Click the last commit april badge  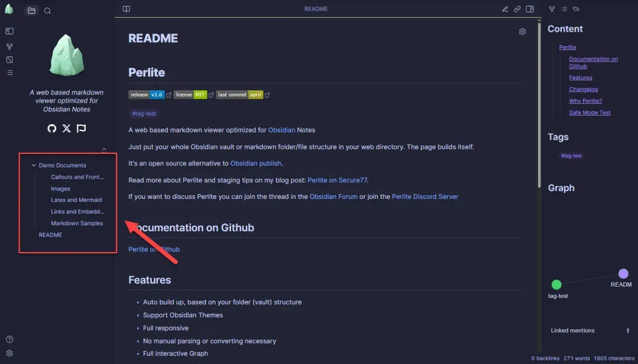[x=240, y=94]
